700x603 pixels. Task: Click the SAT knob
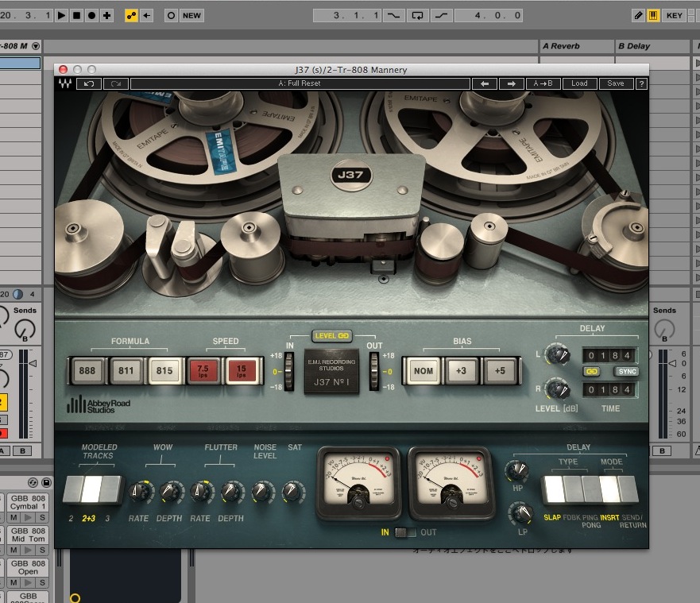pos(293,492)
